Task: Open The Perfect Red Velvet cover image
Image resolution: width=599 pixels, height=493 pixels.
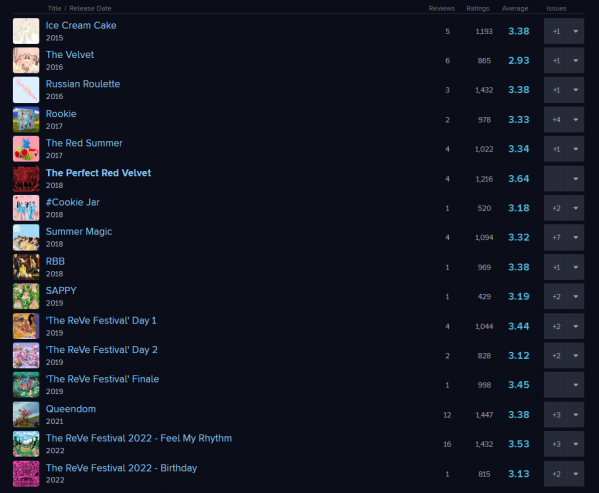Action: pyautogui.click(x=26, y=179)
